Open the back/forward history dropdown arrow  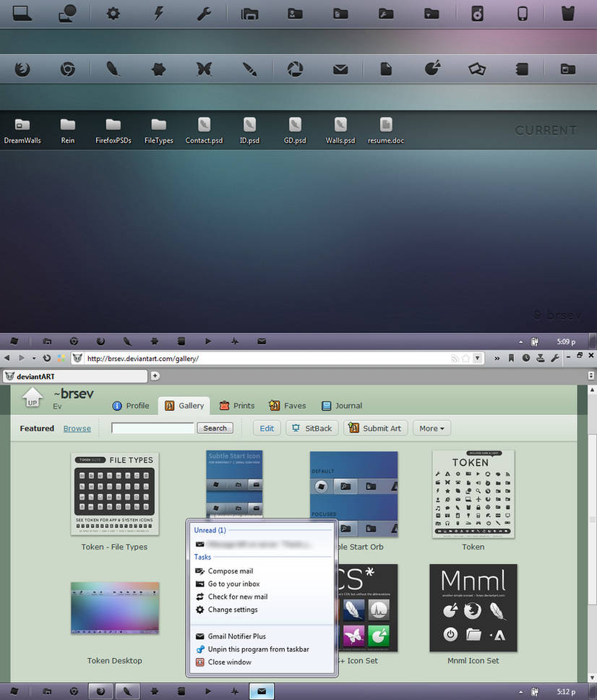click(x=34, y=359)
